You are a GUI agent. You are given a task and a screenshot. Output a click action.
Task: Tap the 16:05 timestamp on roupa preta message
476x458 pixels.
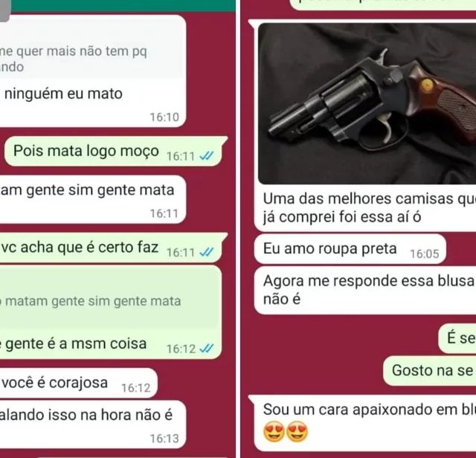click(425, 254)
